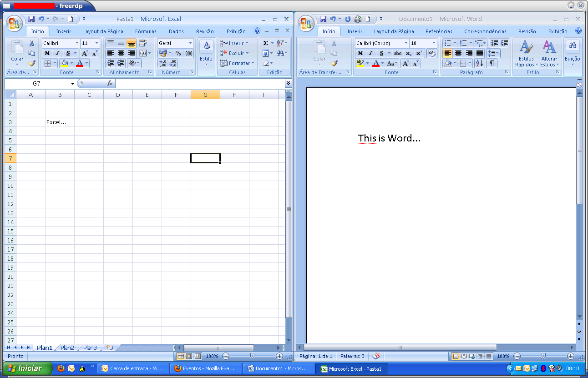This screenshot has width=588, height=378.
Task: Click the Cut scissors icon in Excel
Action: (x=32, y=43)
